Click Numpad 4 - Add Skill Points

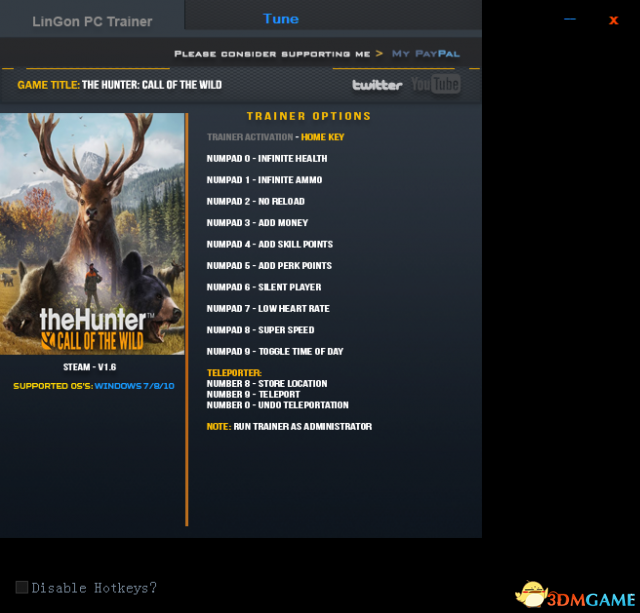pos(270,244)
